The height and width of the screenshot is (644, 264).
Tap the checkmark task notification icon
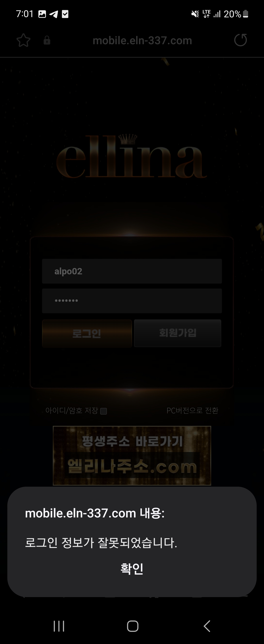click(65, 14)
